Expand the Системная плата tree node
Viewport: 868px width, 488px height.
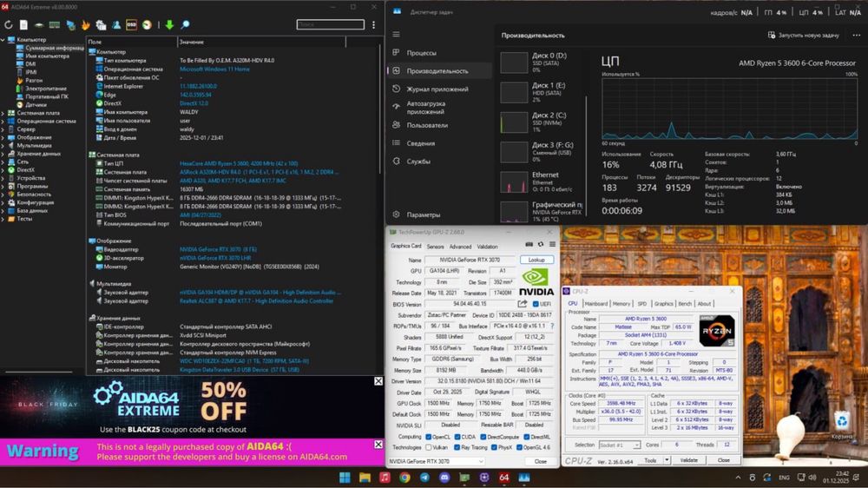3,113
